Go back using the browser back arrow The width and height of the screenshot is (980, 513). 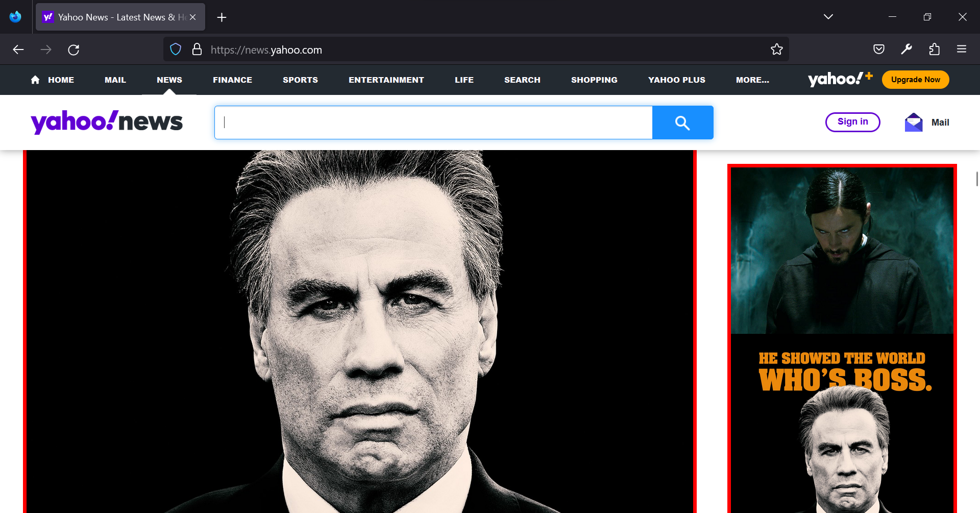(18, 50)
